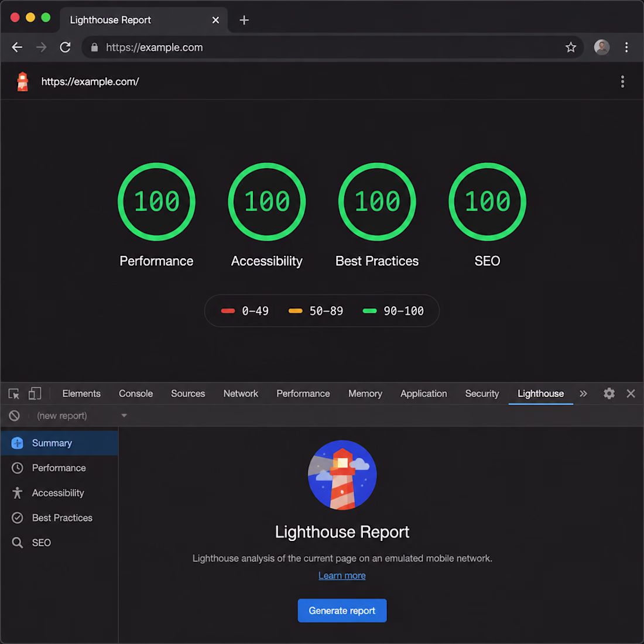Open DevTools settings gear
Screen dimensions: 644x644
pyautogui.click(x=609, y=393)
